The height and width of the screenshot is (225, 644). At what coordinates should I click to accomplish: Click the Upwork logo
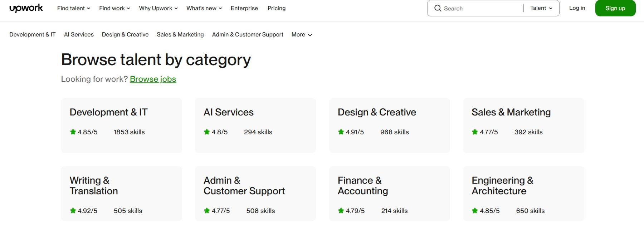pyautogui.click(x=25, y=8)
